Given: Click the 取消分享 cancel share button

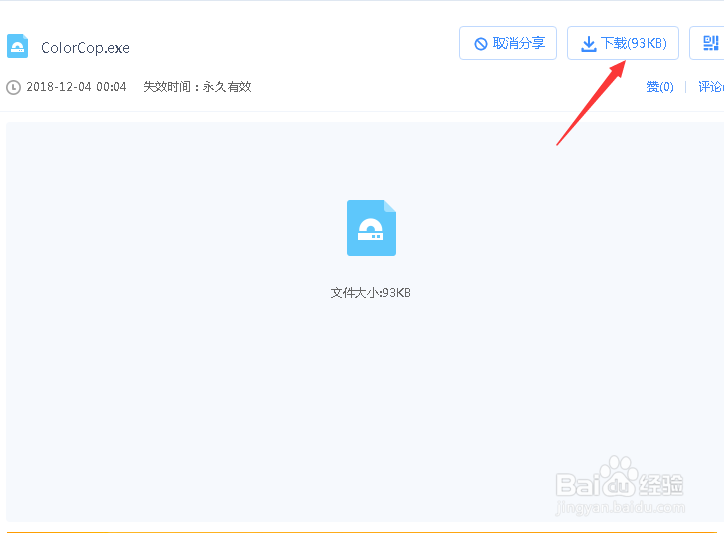Looking at the screenshot, I should pos(507,43).
